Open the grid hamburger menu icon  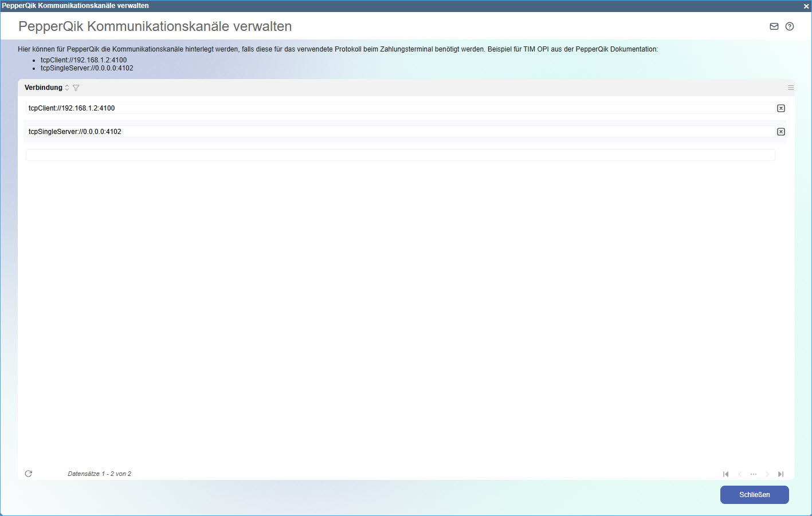pyautogui.click(x=791, y=88)
